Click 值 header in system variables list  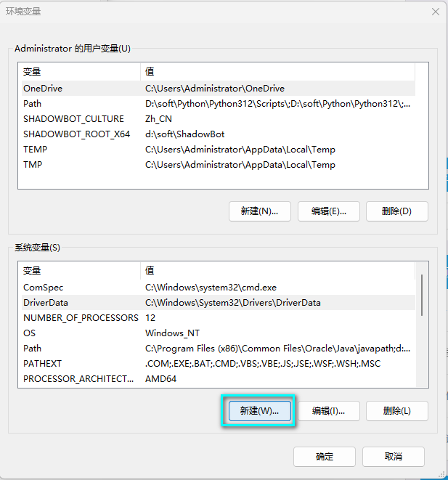click(278, 271)
